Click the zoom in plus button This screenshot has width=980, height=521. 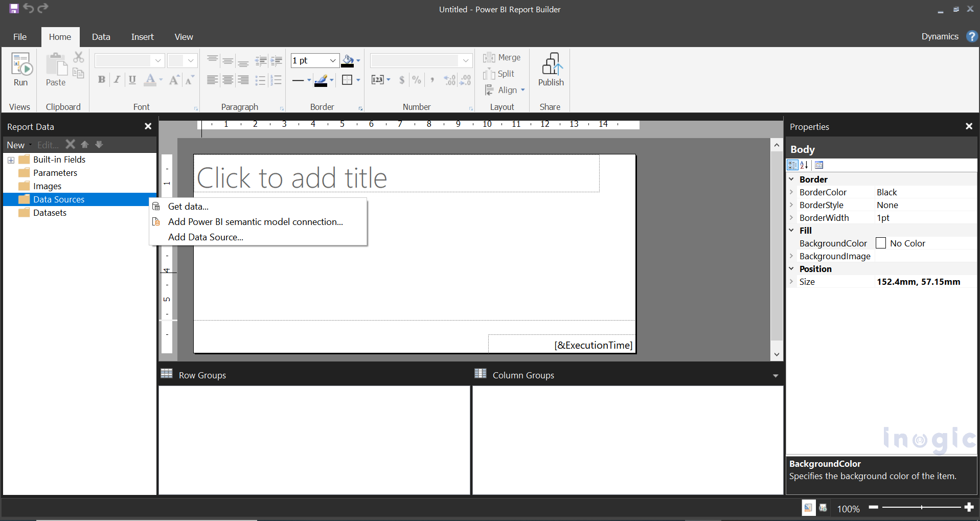click(969, 507)
